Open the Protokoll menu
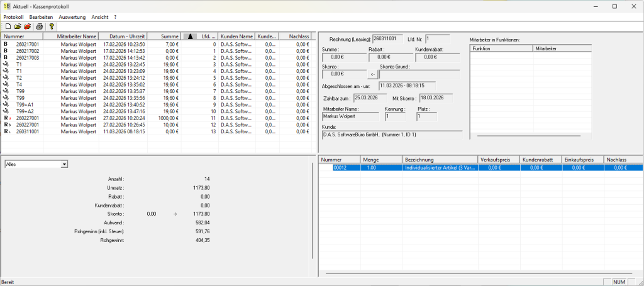 point(13,16)
